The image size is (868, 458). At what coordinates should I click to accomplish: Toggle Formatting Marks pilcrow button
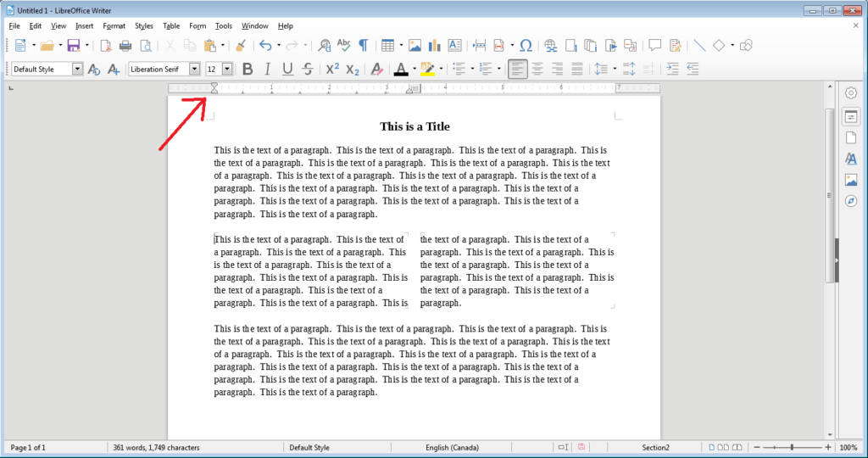[364, 45]
